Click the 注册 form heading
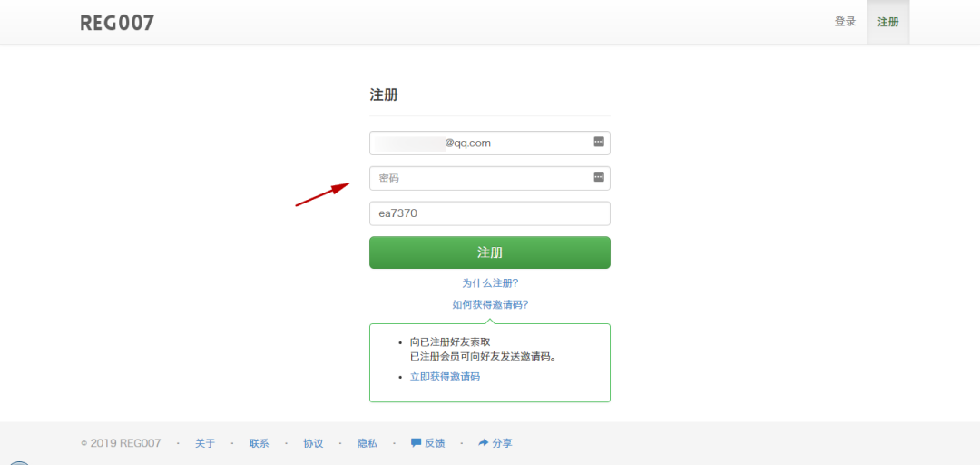 pos(384,95)
